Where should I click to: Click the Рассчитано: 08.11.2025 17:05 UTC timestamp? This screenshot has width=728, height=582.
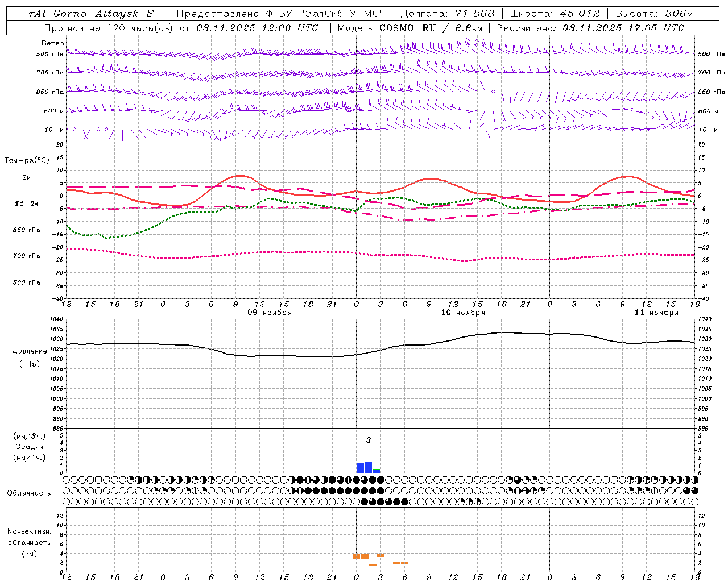[x=590, y=28]
